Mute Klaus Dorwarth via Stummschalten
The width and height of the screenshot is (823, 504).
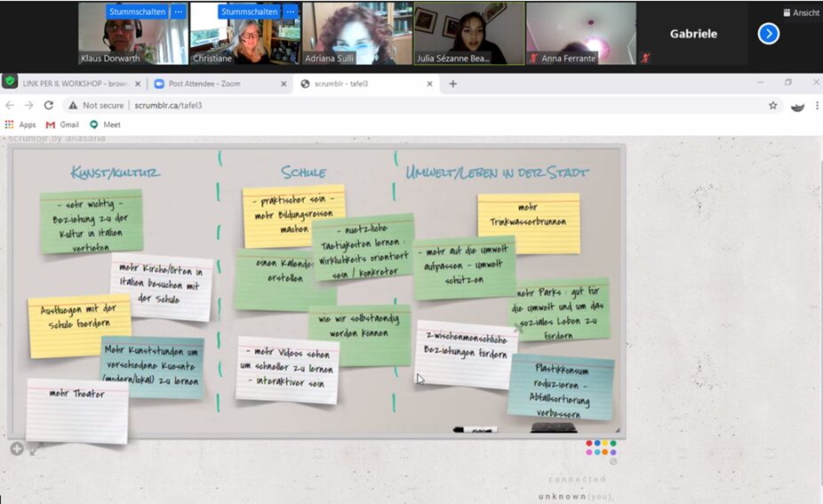click(x=136, y=12)
